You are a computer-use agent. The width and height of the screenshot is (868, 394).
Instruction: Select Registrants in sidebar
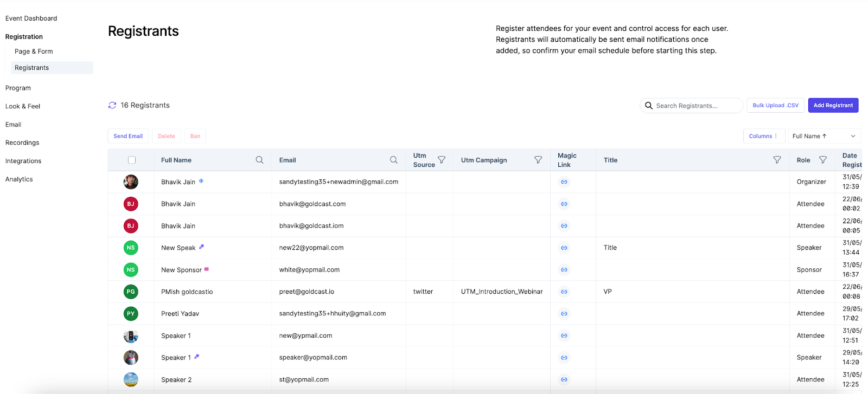52,68
